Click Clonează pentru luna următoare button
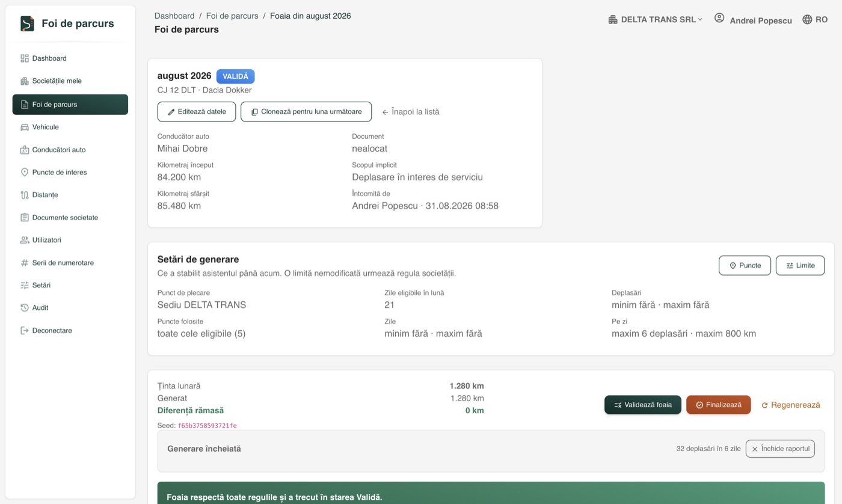 point(306,112)
